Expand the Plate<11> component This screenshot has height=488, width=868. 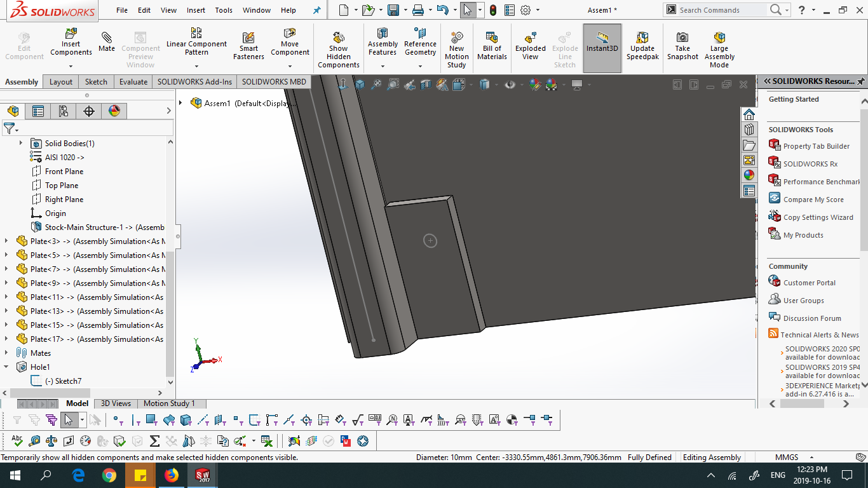(7, 297)
